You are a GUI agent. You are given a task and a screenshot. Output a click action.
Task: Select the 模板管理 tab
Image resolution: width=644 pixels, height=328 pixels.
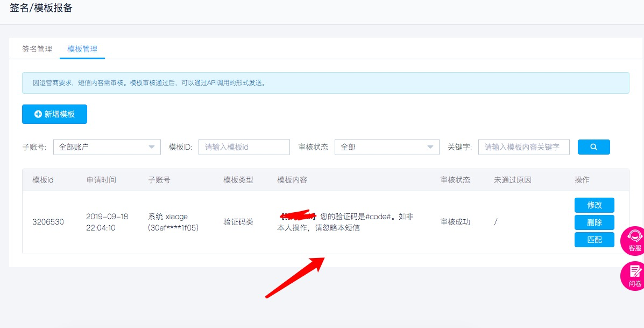click(82, 50)
